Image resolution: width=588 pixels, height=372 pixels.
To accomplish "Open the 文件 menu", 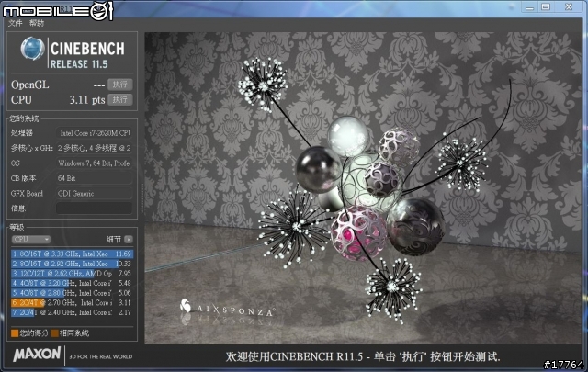I will tap(16, 23).
